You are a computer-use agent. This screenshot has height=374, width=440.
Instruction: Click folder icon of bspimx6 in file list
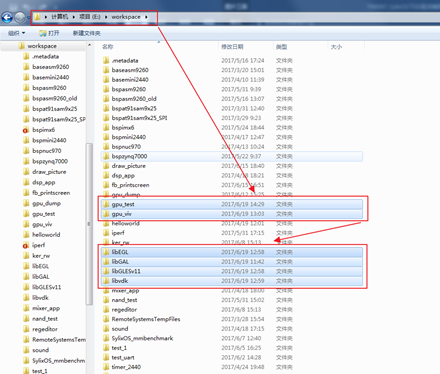106,127
